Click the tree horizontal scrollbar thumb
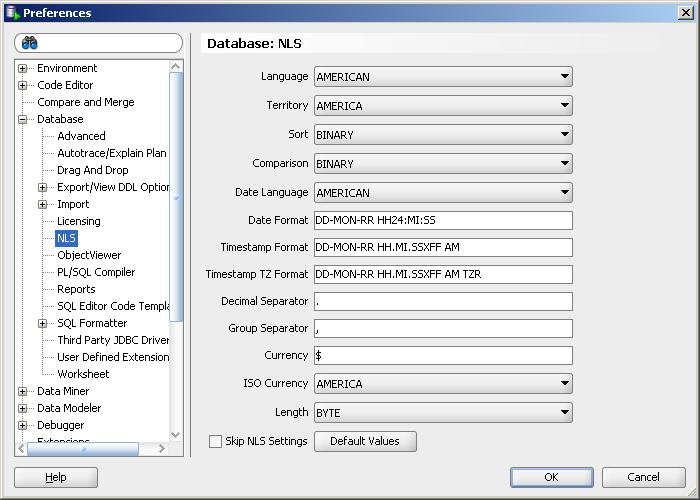Viewport: 700px width, 500px height. point(83,449)
